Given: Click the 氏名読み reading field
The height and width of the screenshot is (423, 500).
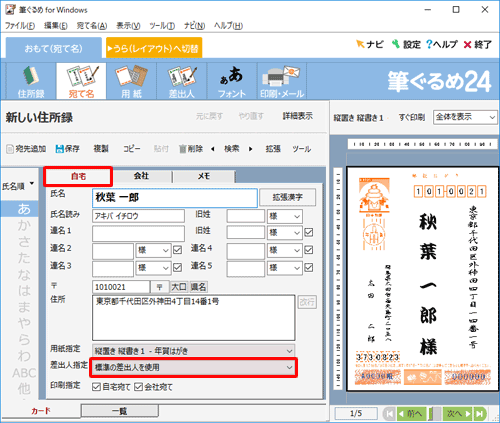Looking at the screenshot, I should (138, 216).
